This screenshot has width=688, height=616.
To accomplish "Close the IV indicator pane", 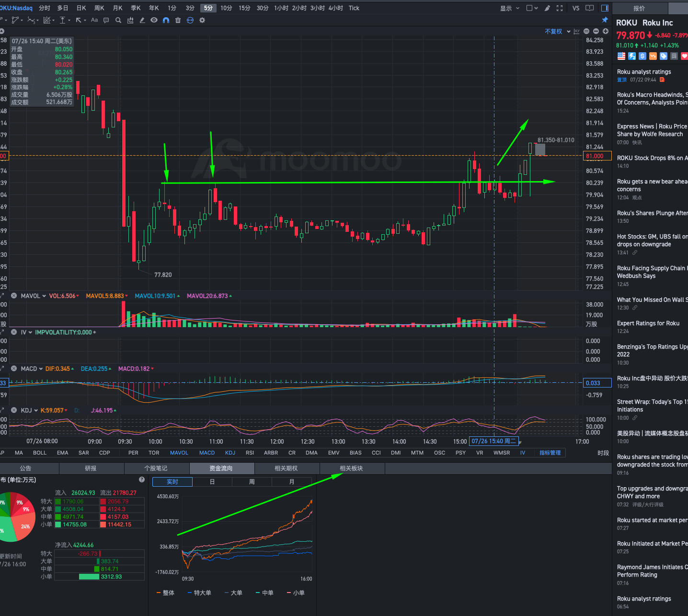I will point(14,332).
